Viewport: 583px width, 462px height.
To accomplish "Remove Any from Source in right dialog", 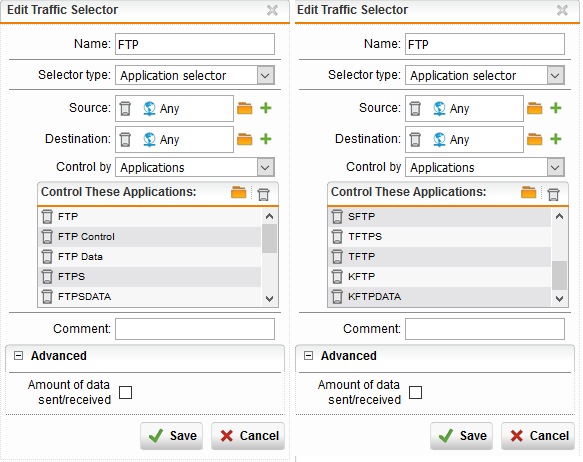I will click(x=415, y=109).
